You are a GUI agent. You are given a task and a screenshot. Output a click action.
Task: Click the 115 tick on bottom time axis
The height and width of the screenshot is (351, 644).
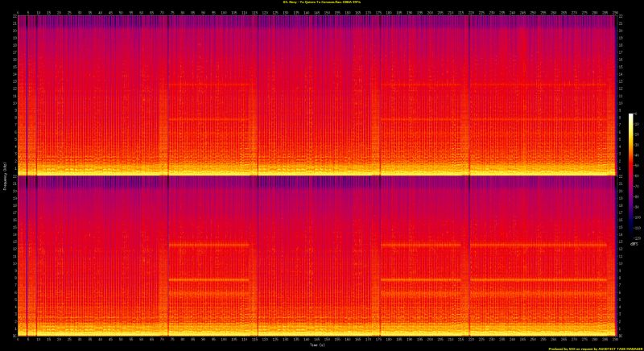pos(255,340)
